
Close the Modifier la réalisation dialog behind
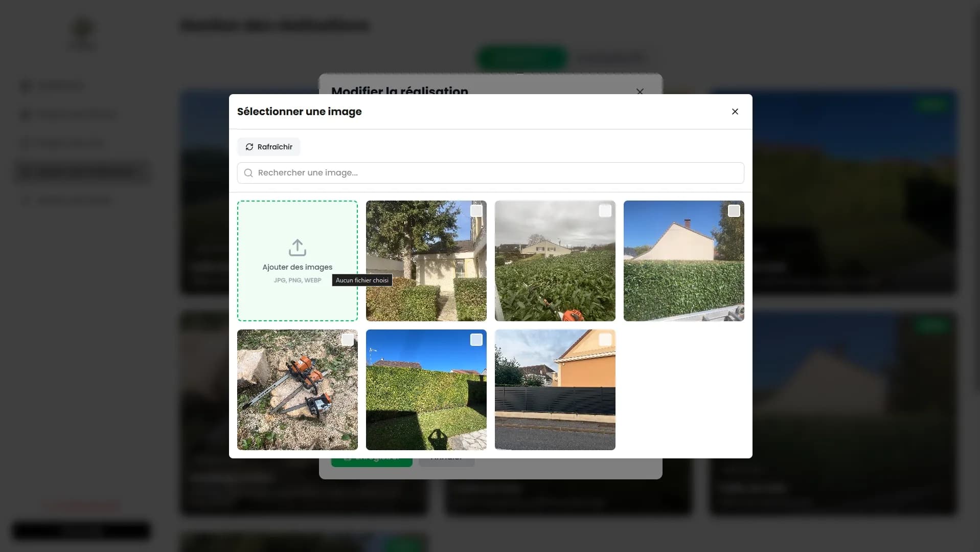(640, 92)
